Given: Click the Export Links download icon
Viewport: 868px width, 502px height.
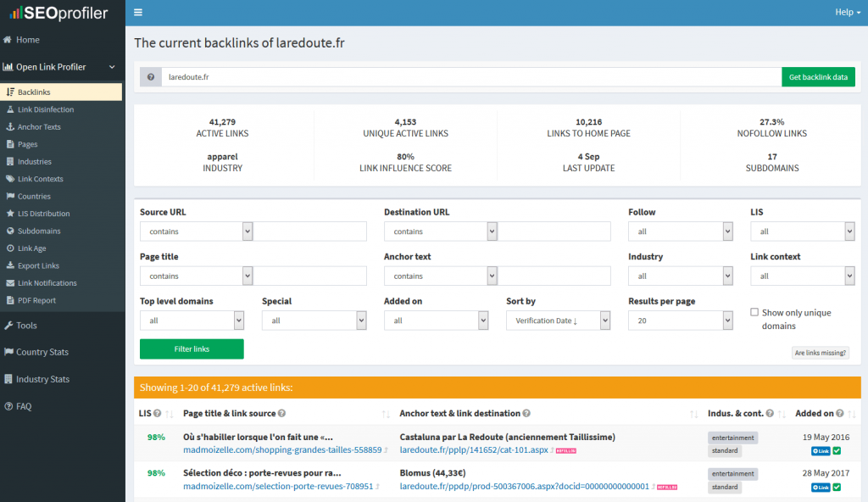Looking at the screenshot, I should [10, 265].
